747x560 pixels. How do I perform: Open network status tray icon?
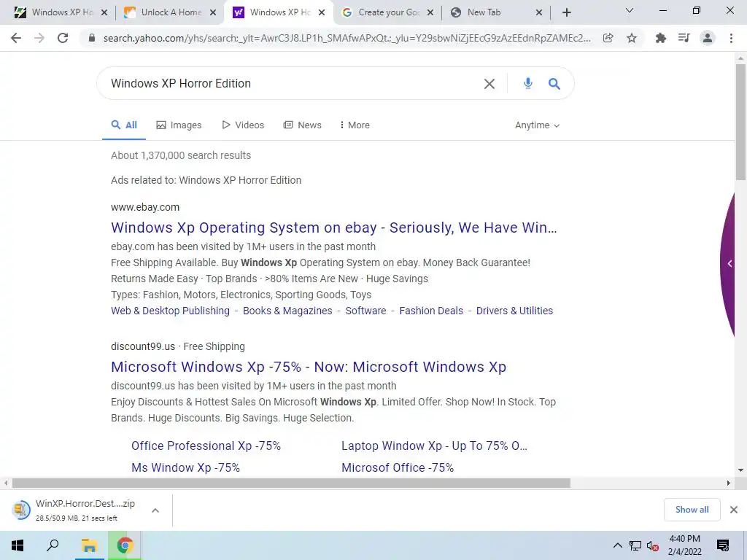point(635,545)
